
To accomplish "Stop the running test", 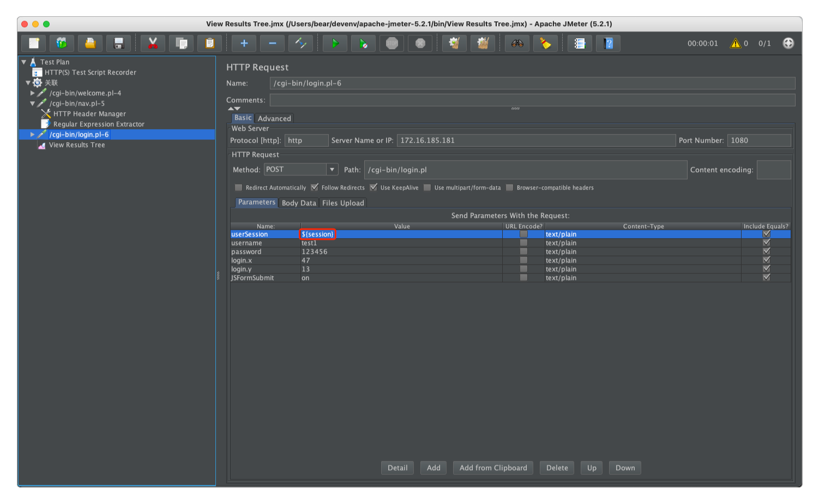I will click(x=392, y=44).
